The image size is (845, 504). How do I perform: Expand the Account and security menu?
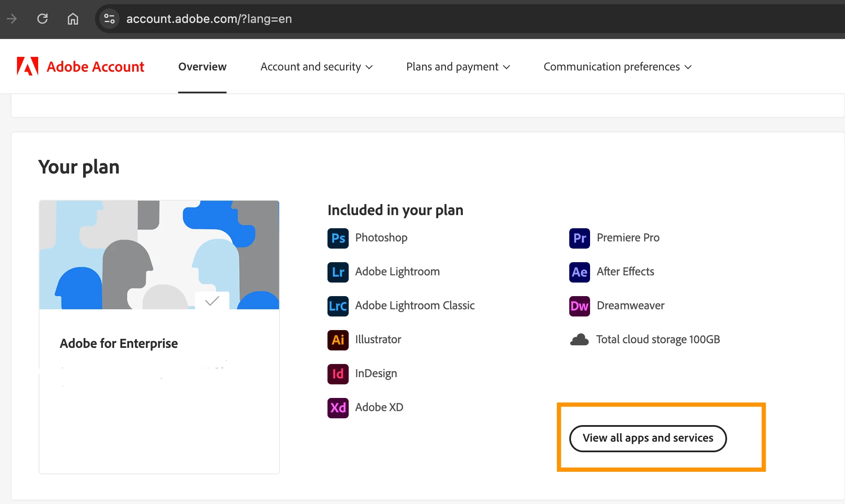pyautogui.click(x=316, y=67)
